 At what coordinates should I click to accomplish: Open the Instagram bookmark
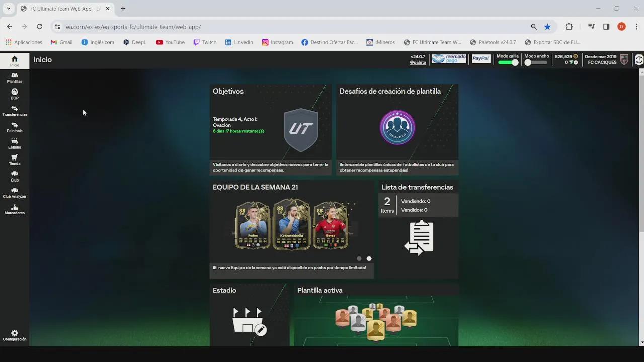tap(277, 42)
